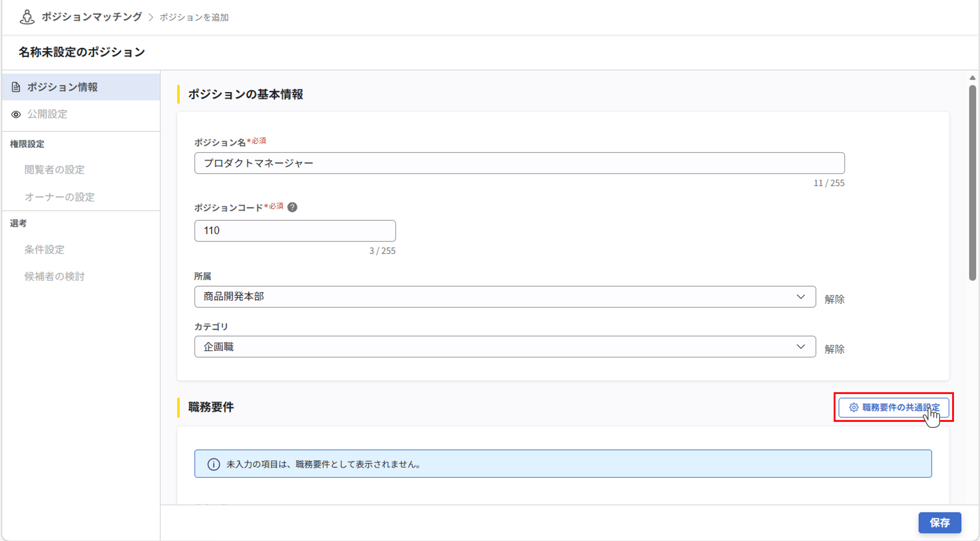Image resolution: width=980 pixels, height=541 pixels.
Task: Click the ポジションコード input field
Action: coord(295,231)
